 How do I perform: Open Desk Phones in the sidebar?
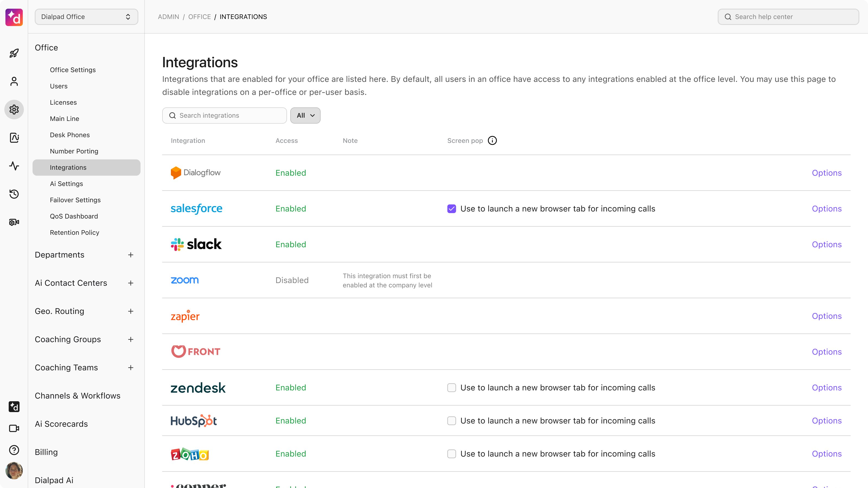coord(70,135)
